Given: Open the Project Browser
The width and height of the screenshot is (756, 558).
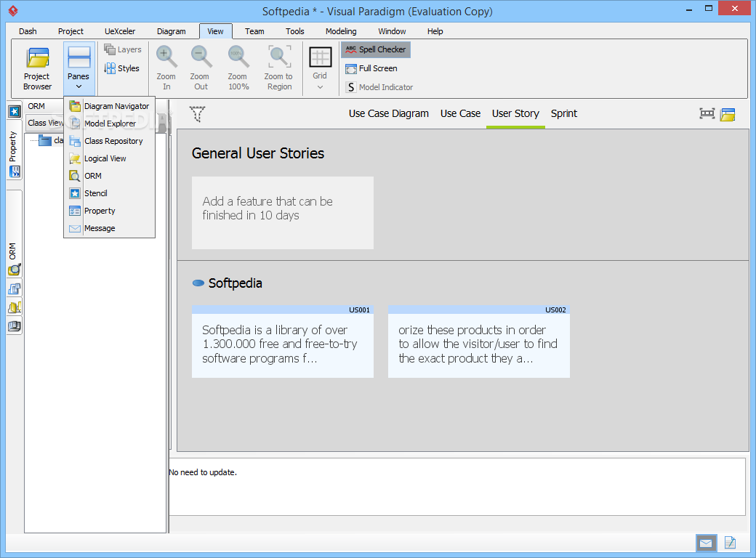Looking at the screenshot, I should coord(37,69).
